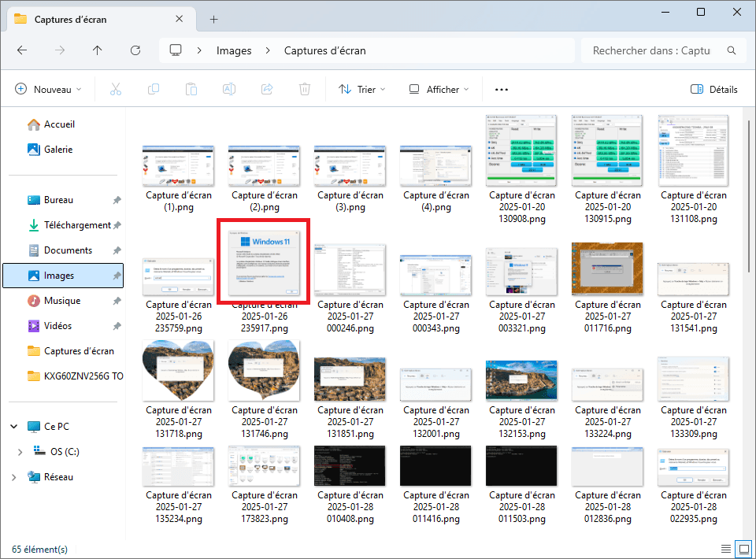The height and width of the screenshot is (559, 756).
Task: Select Capture d'écran (4).png thumbnail
Action: 435,166
